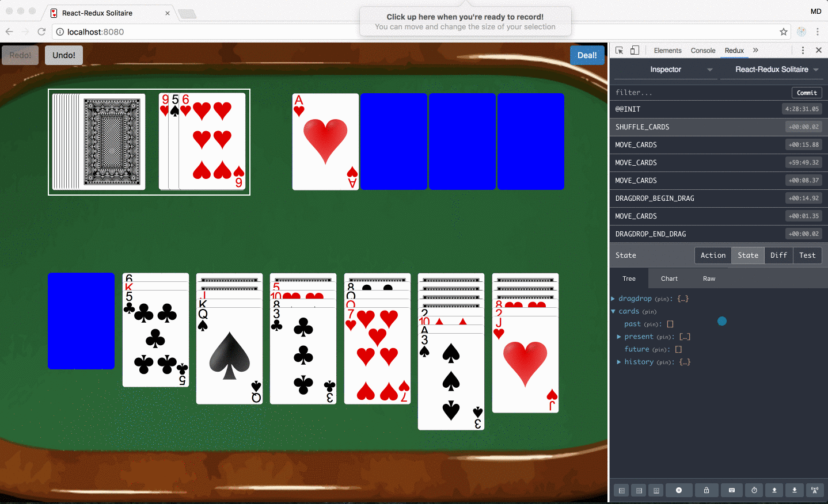Click the left dock position icon
The height and width of the screenshot is (504, 828).
(x=621, y=490)
